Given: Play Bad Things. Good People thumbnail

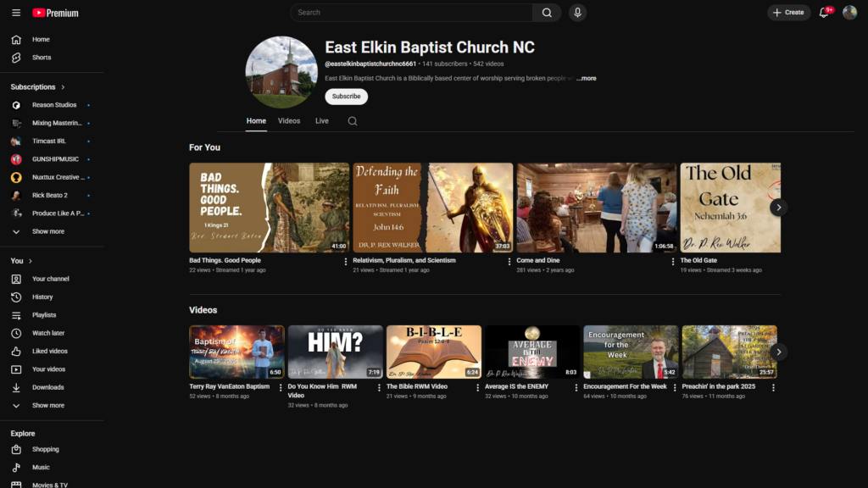Looking at the screenshot, I should tap(269, 208).
